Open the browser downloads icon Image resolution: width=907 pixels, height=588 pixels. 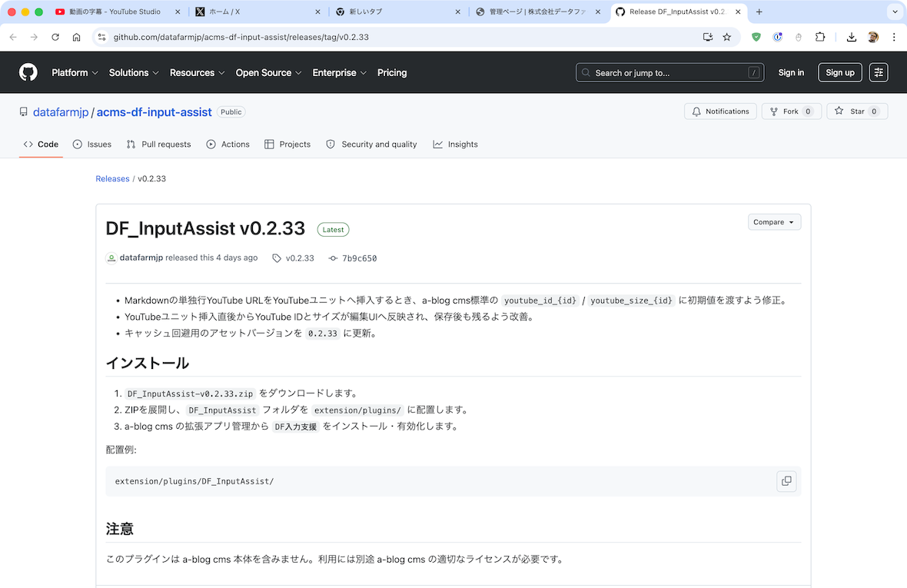pyautogui.click(x=851, y=37)
